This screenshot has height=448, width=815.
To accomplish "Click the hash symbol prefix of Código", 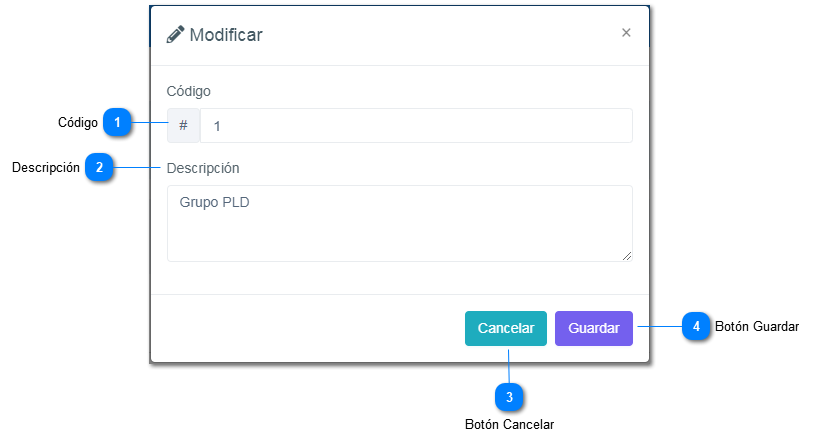I will click(183, 125).
